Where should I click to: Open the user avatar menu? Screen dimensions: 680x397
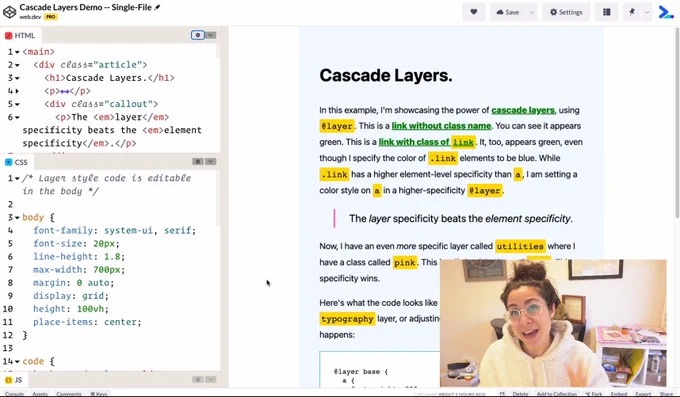[666, 12]
